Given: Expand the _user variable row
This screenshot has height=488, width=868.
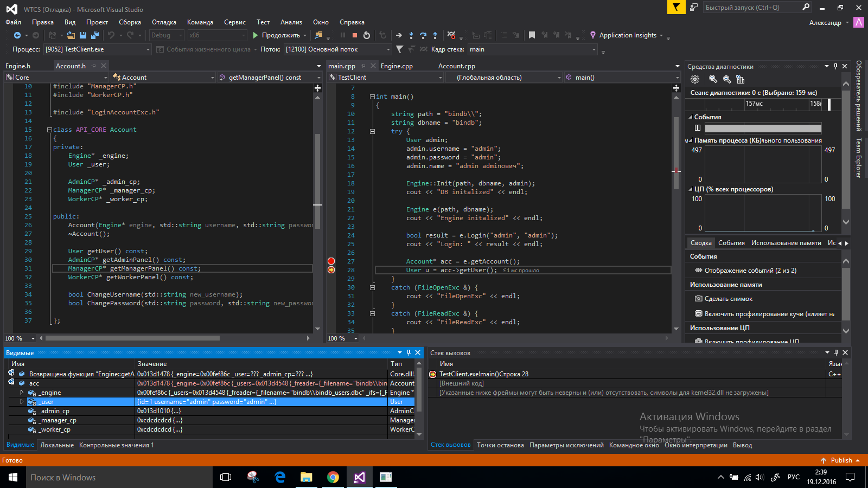Looking at the screenshot, I should (x=22, y=402).
